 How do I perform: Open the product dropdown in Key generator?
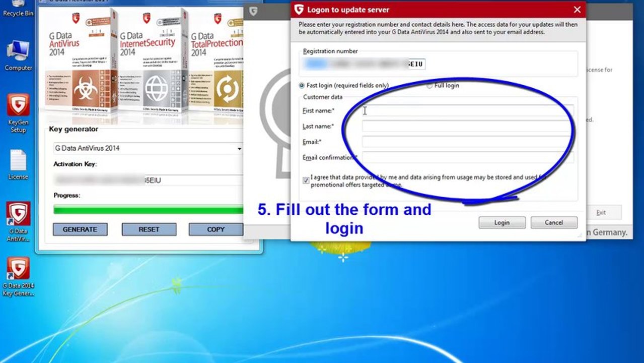[x=239, y=149]
